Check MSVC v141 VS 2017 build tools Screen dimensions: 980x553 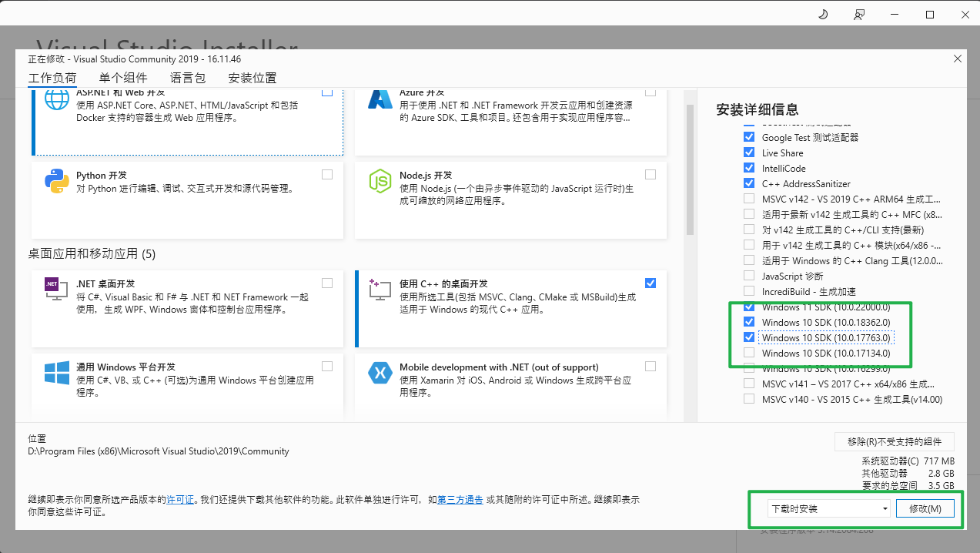[749, 384]
